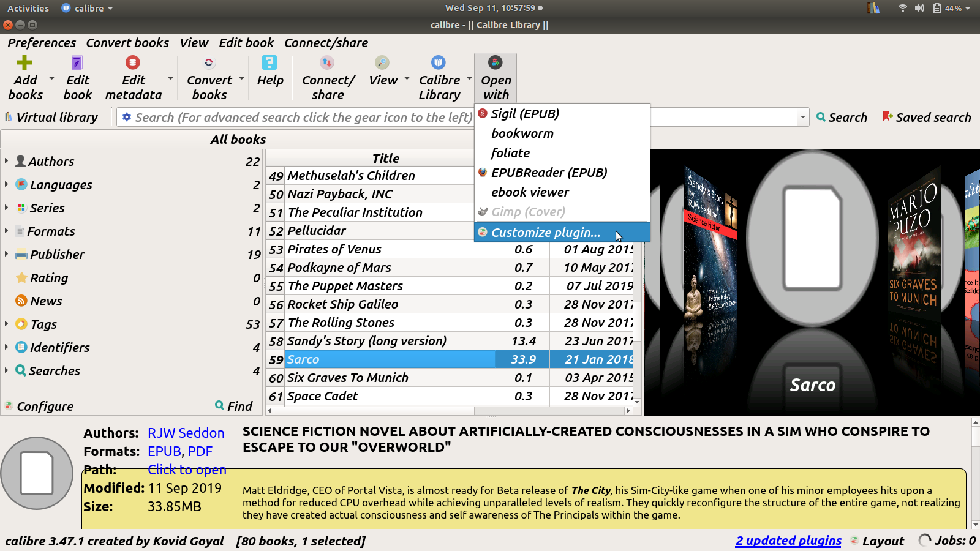Click the Wi-Fi icon in system tray

(902, 8)
